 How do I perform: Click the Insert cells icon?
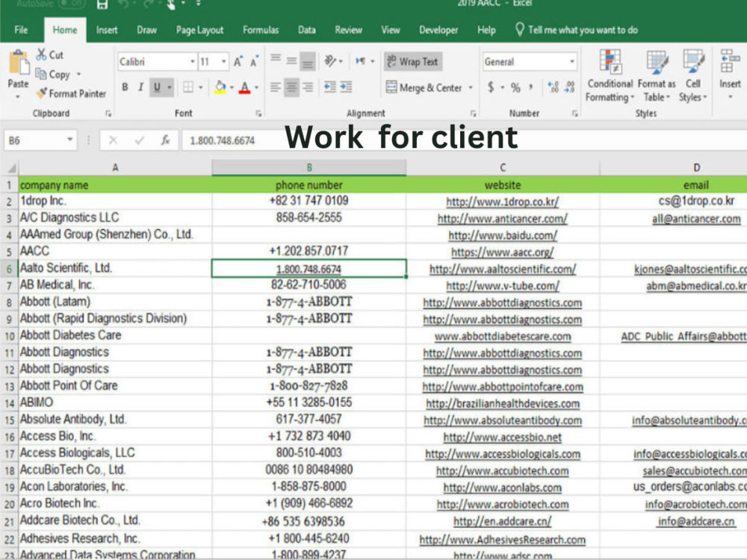(729, 61)
